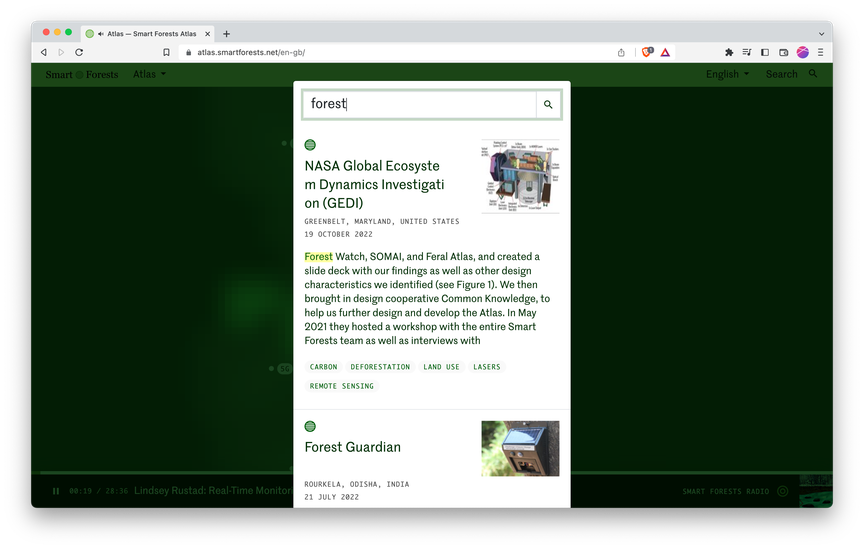Click the Smart Forests Radio icon
Screen dimensions: 864x549
[782, 491]
